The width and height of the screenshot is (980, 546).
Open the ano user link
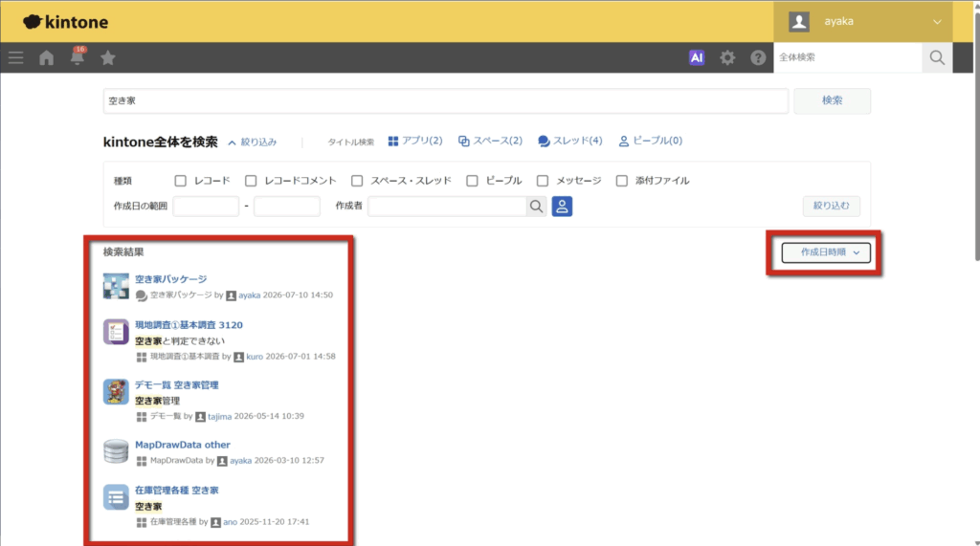click(x=230, y=522)
